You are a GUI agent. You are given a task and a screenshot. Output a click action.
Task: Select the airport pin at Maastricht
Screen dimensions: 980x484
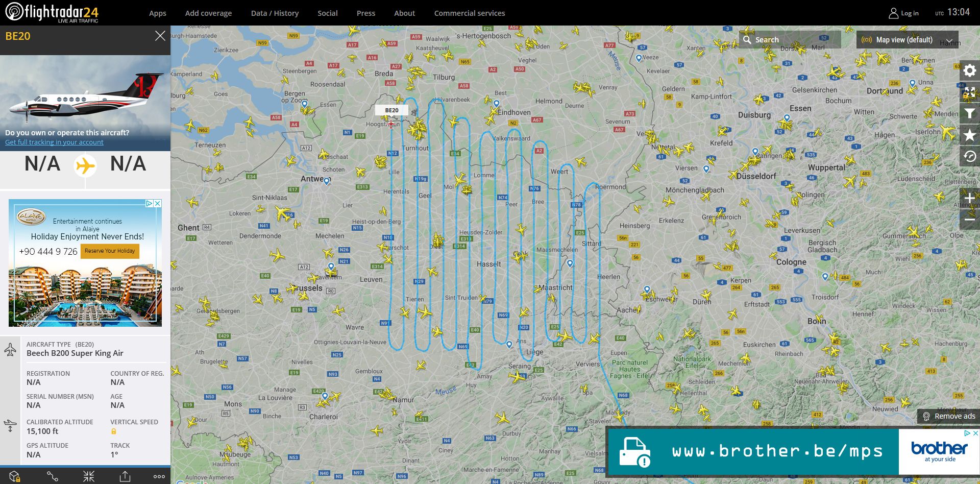coord(570,263)
